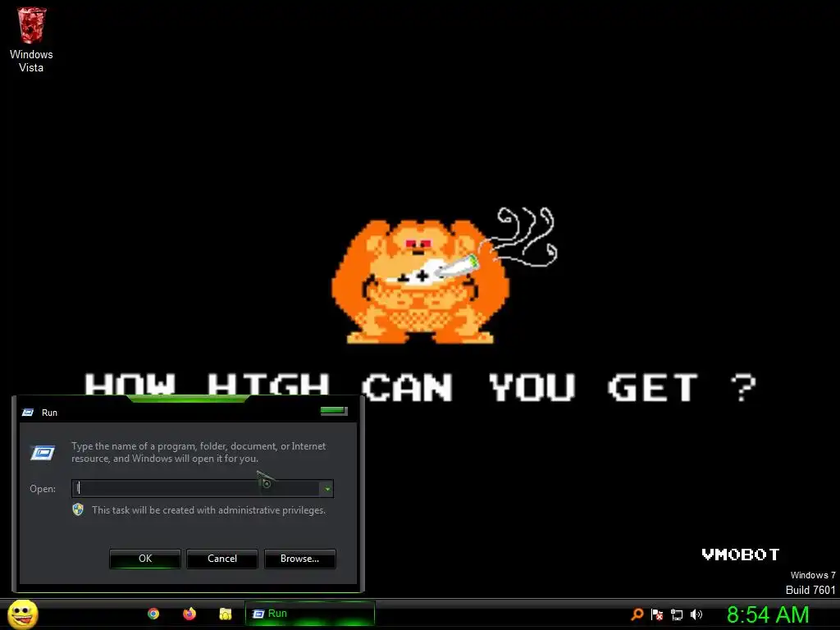Click the large Run icon in dialog

tap(43, 453)
